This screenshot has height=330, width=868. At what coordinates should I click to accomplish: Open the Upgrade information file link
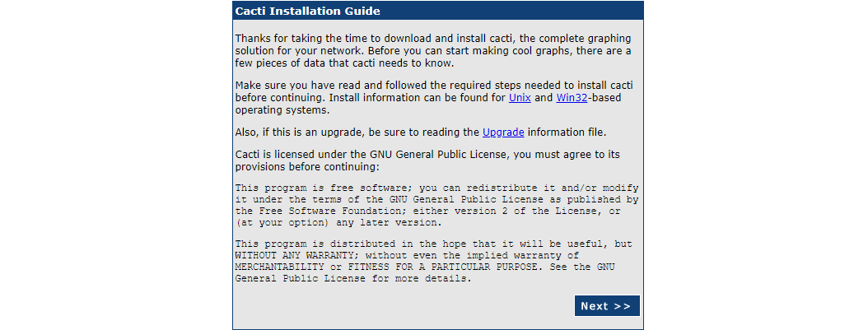click(503, 132)
